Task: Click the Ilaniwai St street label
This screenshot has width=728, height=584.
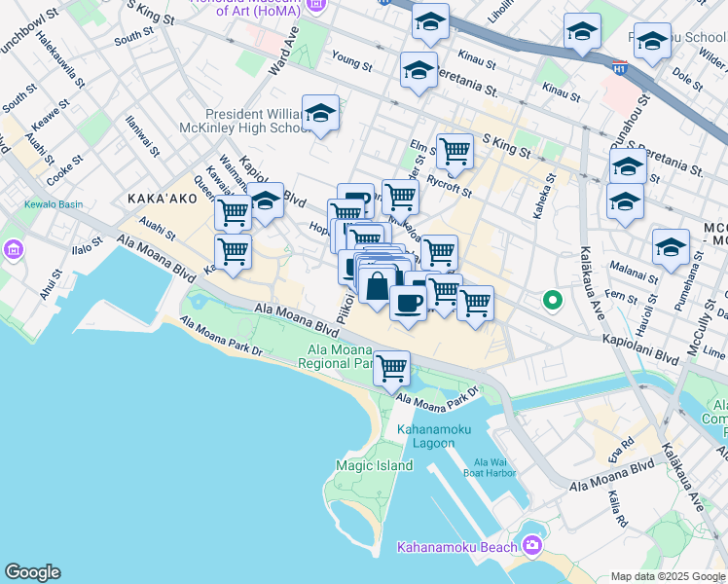Action: pos(142,136)
